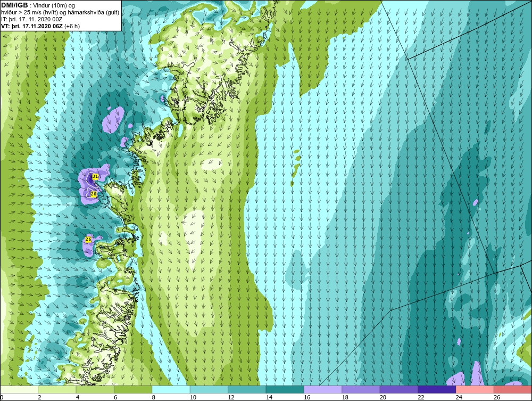This screenshot has width=532, height=401.
Task: Select the 20–22 m/s violet legend swatch
Action: click(399, 389)
